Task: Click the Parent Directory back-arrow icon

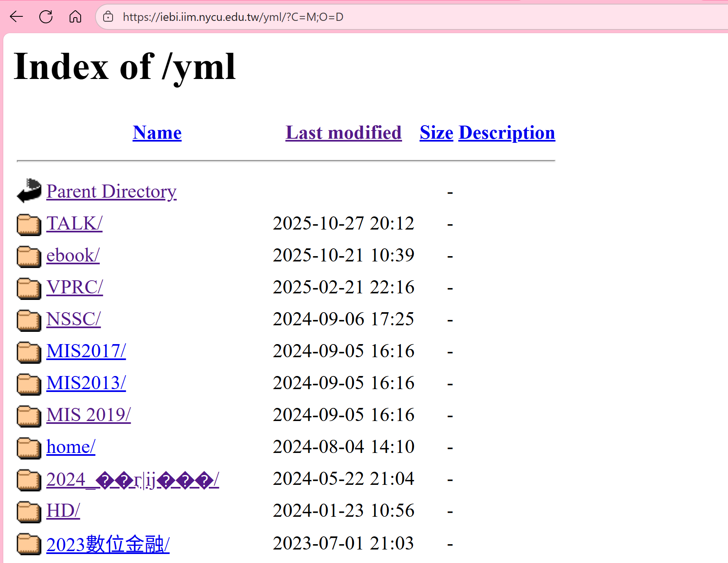Action: [29, 191]
